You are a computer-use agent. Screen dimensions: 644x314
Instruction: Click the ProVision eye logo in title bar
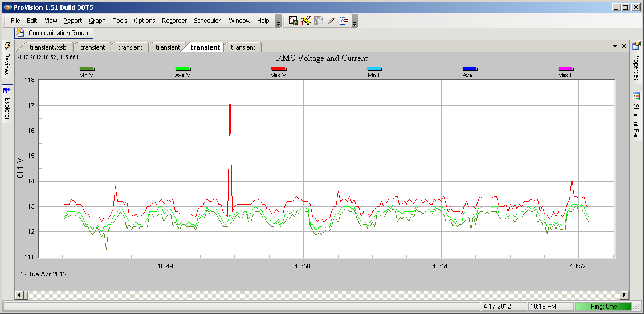click(7, 7)
